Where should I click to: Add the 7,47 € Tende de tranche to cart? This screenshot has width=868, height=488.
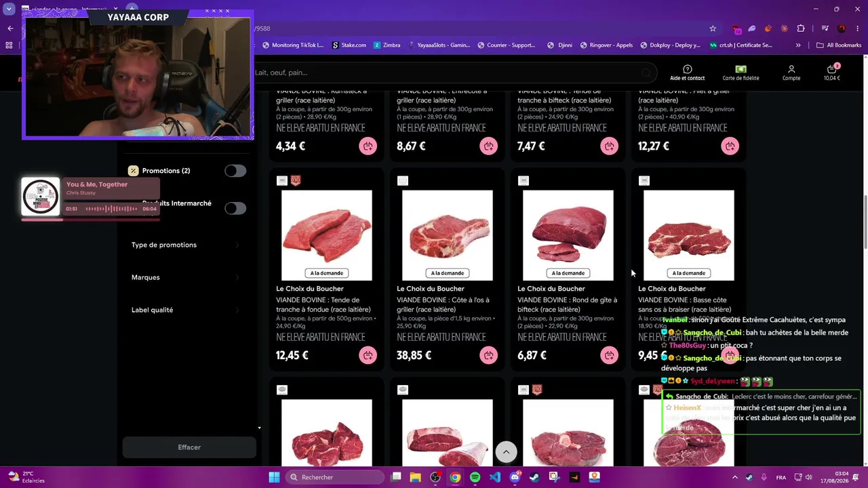(609, 146)
